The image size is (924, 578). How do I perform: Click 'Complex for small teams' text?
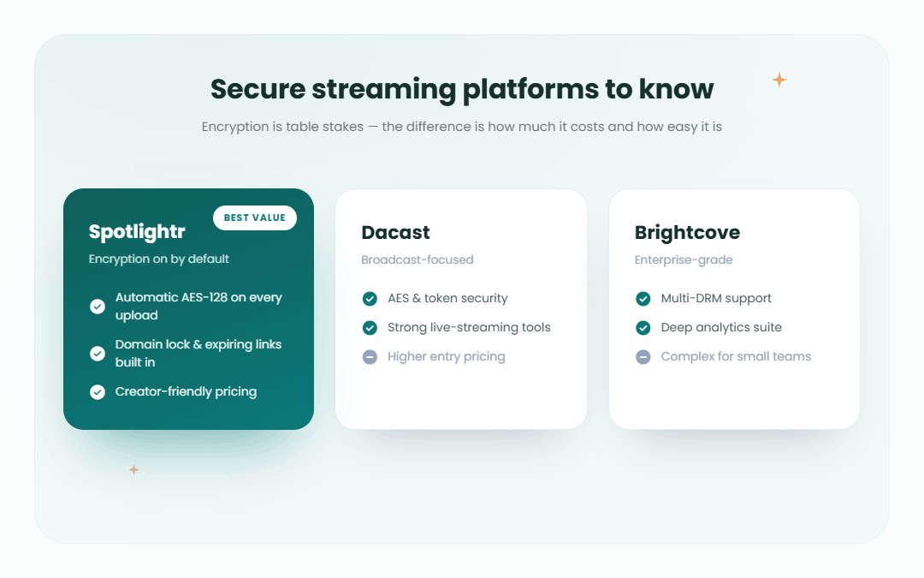point(736,356)
